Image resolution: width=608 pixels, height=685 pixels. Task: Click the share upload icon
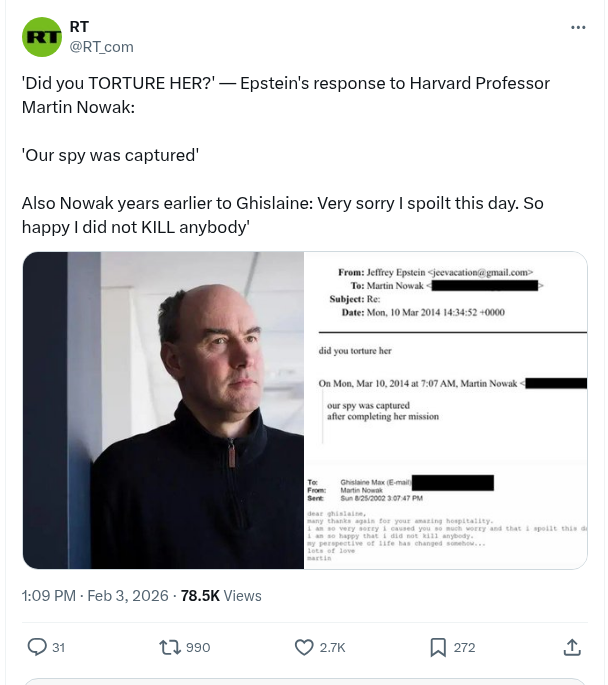[x=572, y=647]
